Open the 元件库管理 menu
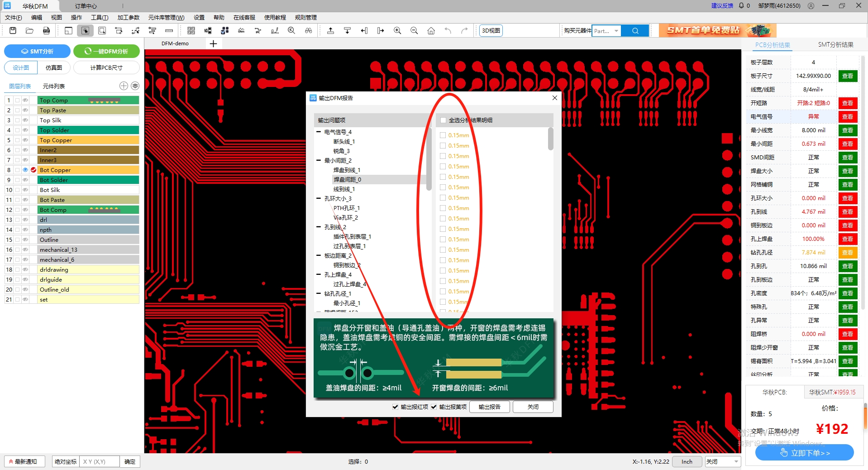Viewport: 868px width, 470px height. coord(166,18)
